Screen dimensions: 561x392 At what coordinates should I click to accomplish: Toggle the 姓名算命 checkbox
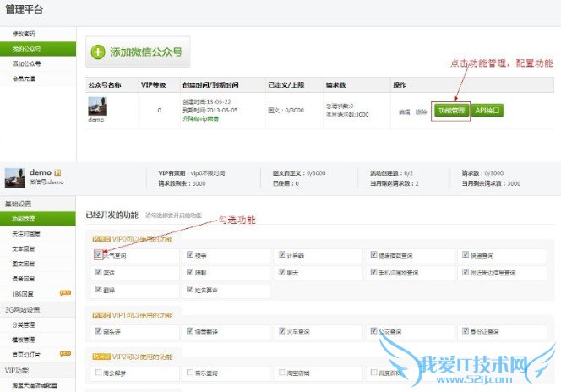click(x=190, y=289)
